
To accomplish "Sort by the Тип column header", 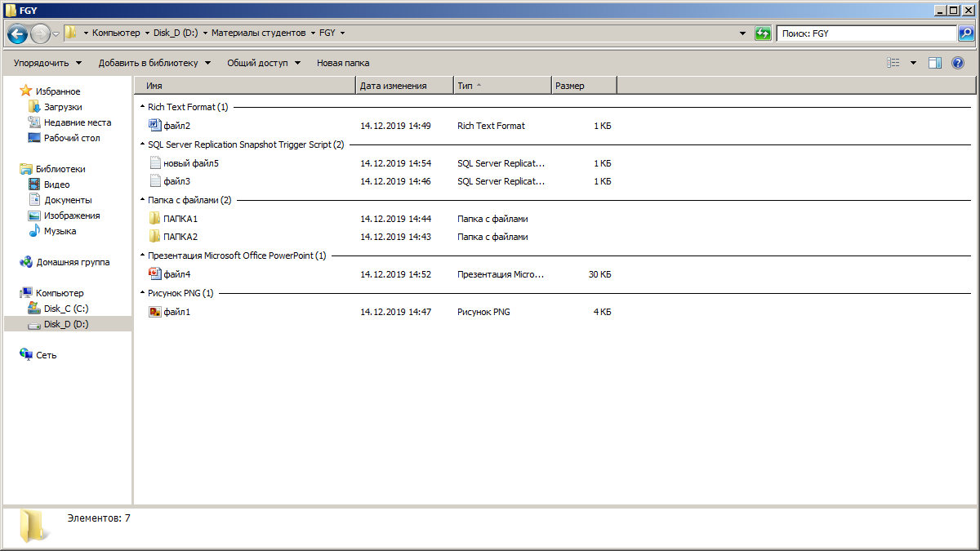I will coord(502,86).
